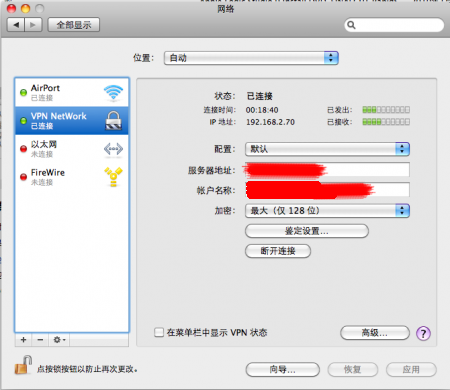Click the 服务器地址 server address field

pyautogui.click(x=327, y=170)
